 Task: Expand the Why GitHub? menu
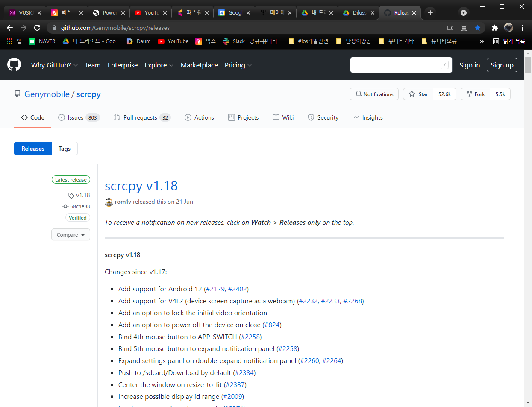pos(54,65)
